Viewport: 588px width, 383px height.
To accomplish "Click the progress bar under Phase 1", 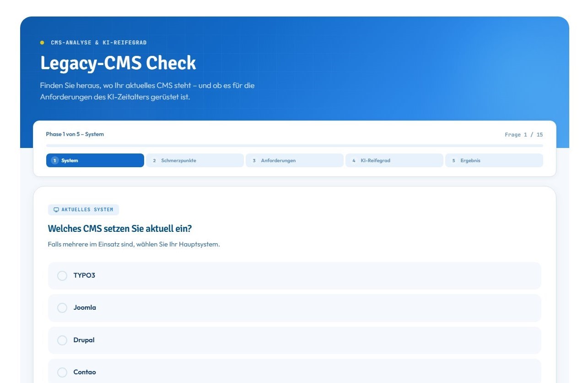I will (294, 145).
